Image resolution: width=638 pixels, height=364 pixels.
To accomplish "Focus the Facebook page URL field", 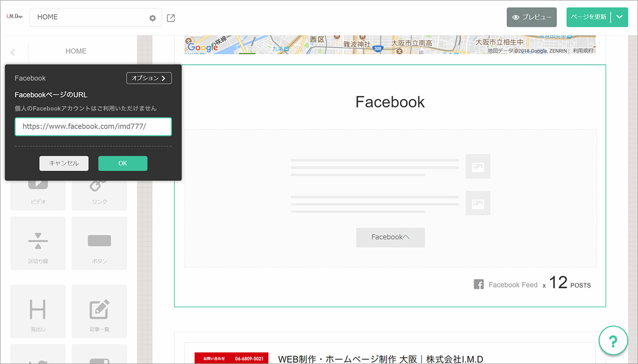I will [93, 127].
